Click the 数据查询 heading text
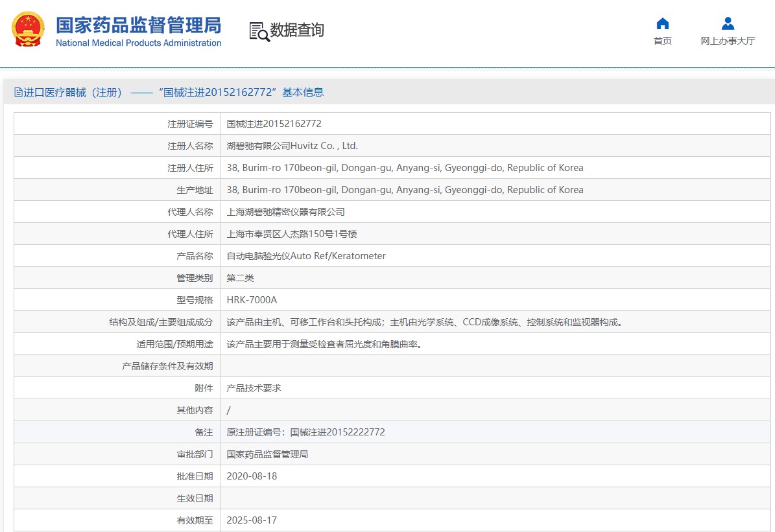The image size is (775, 532). tap(297, 30)
